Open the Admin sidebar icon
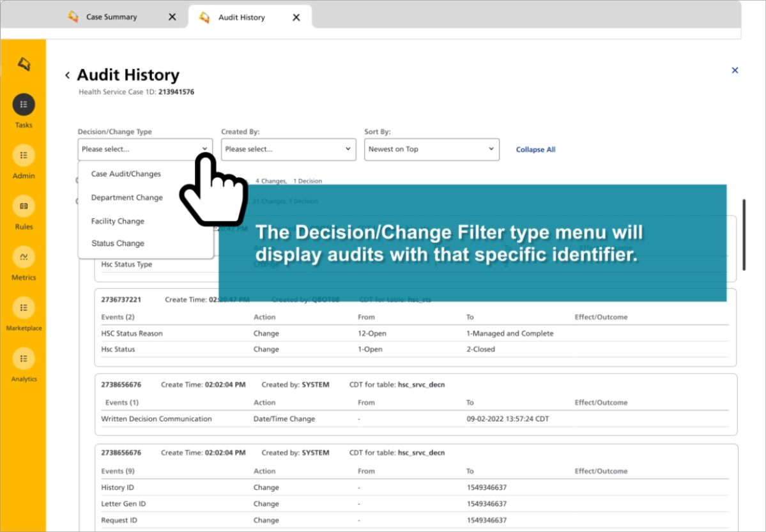Screen dimensions: 766x532 [x=24, y=155]
